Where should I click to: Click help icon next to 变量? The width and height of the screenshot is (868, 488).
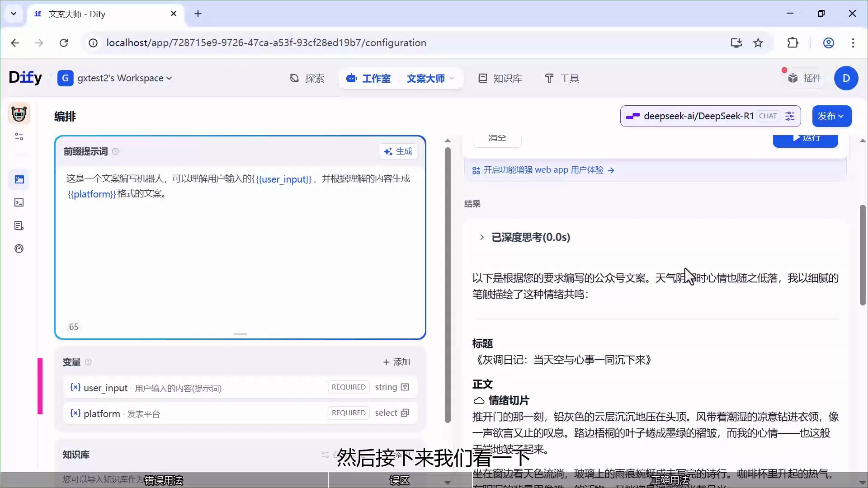click(88, 362)
